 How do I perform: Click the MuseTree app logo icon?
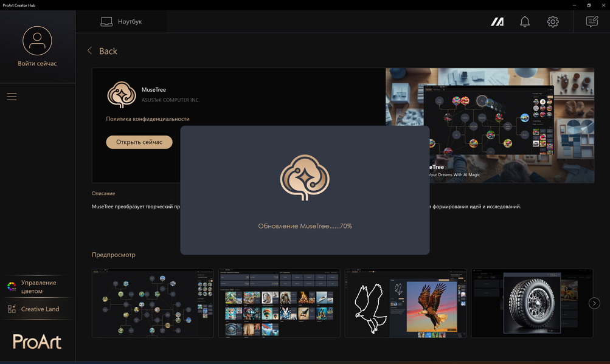[122, 95]
